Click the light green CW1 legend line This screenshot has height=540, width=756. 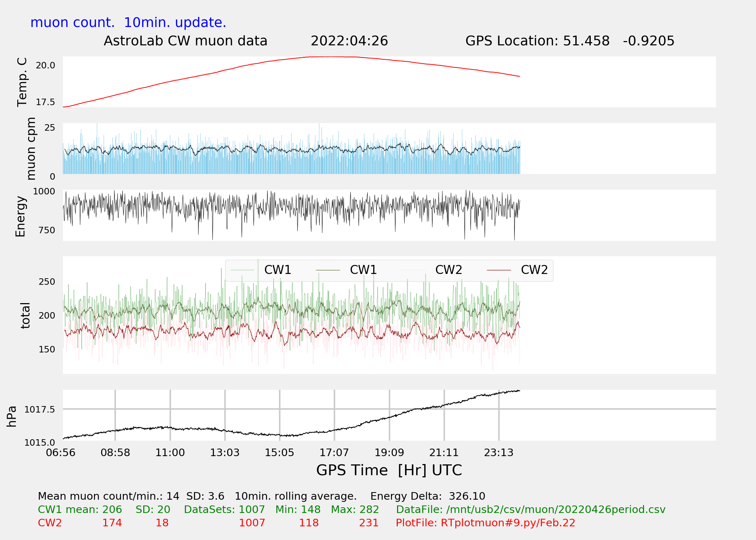[x=242, y=270]
